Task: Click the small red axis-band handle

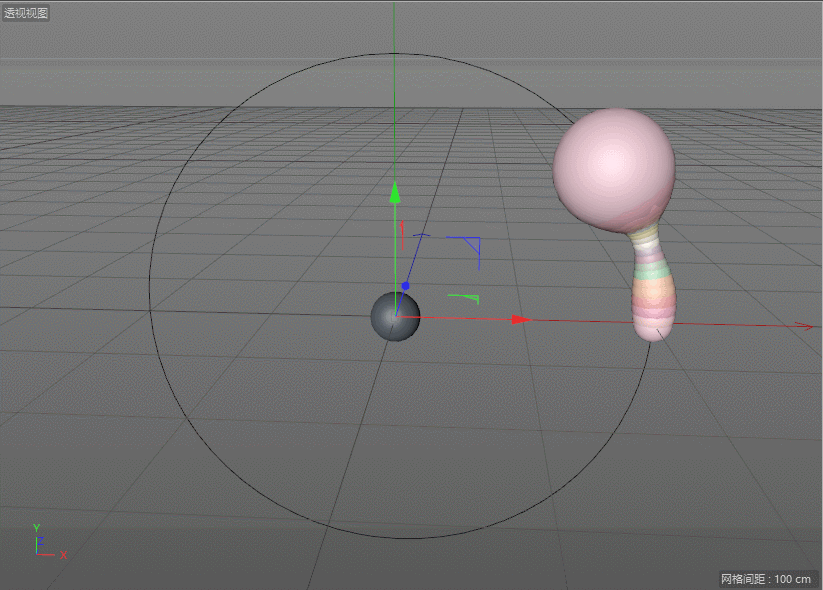Action: 402,235
